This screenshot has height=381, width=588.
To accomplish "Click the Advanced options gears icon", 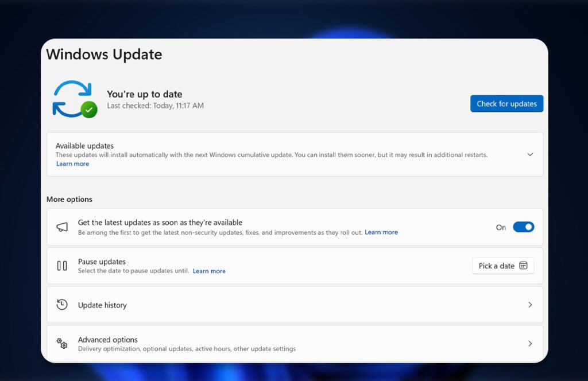I will (62, 343).
